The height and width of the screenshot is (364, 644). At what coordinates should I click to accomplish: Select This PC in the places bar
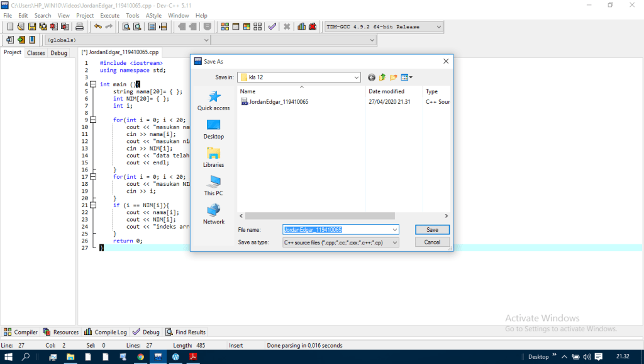(213, 186)
